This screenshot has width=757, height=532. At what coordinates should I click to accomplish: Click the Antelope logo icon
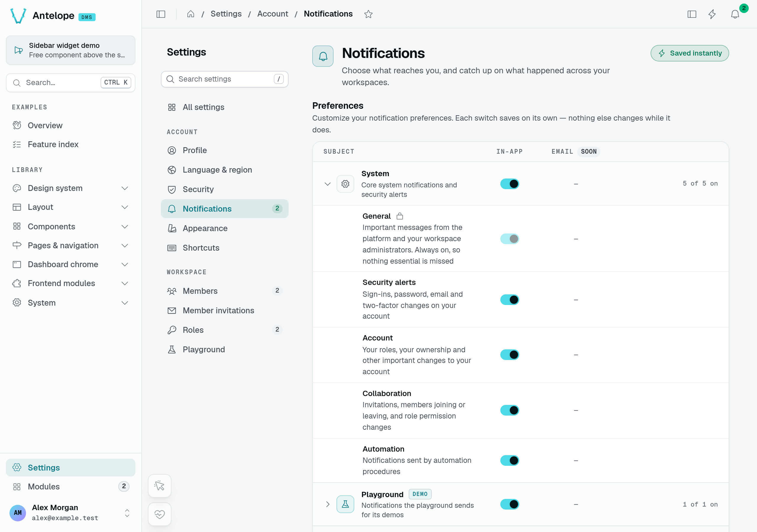click(18, 15)
